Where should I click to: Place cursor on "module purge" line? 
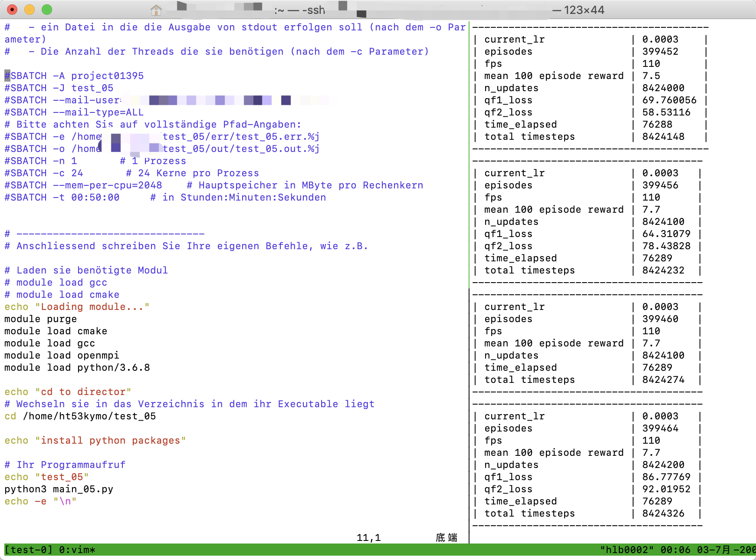click(40, 319)
